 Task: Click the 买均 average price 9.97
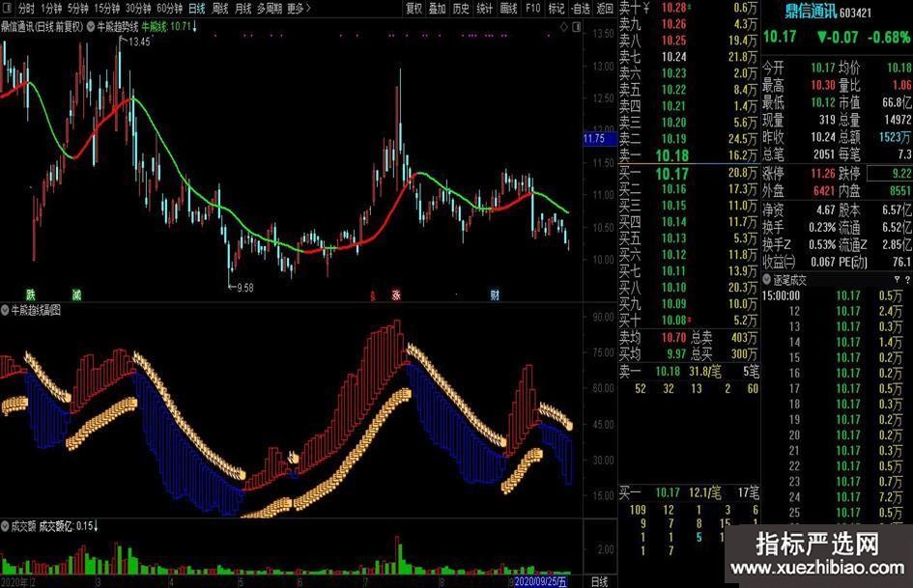coord(676,354)
